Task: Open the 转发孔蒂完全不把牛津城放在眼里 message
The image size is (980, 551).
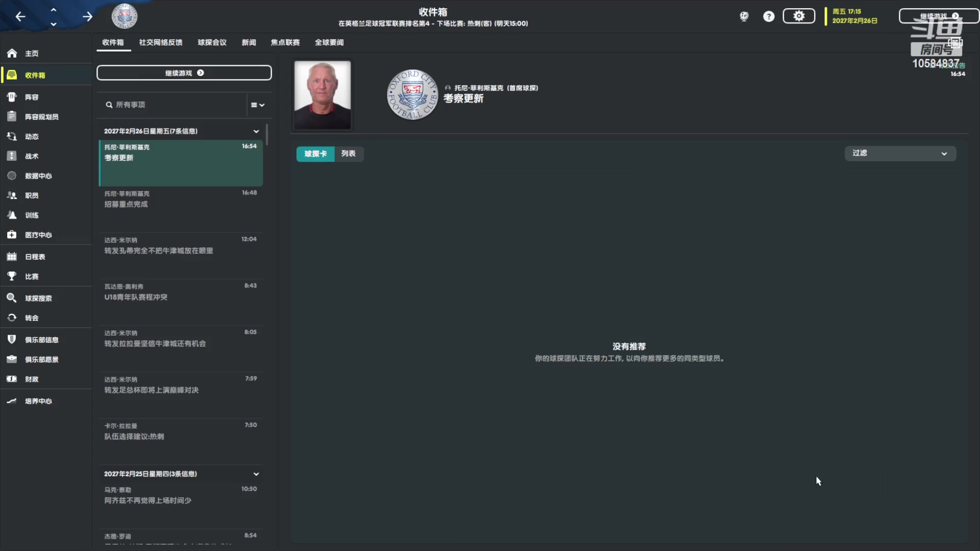Action: point(181,256)
